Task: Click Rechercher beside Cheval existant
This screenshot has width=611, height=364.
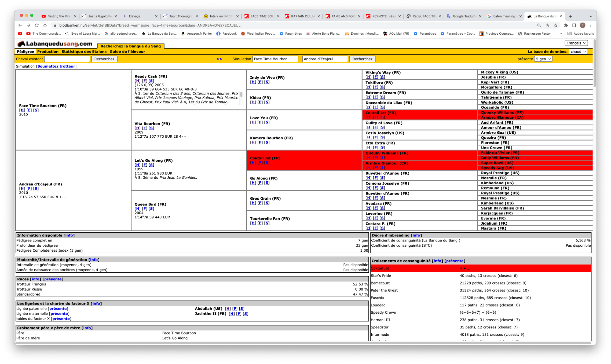Action: click(104, 59)
